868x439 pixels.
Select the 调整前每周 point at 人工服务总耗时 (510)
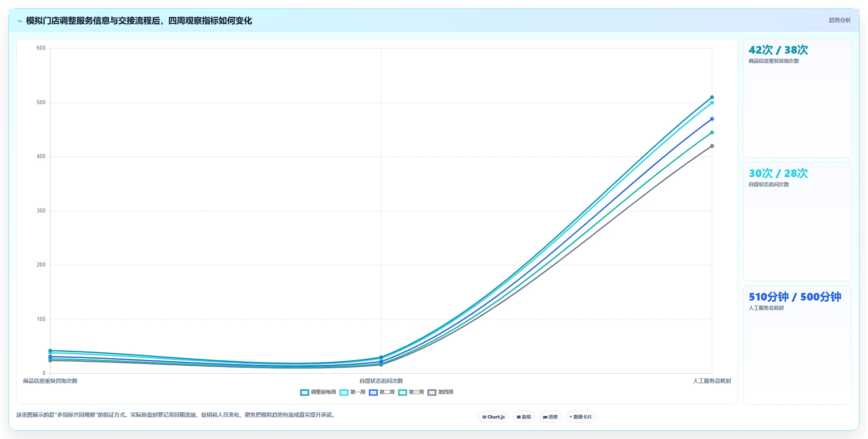pyautogui.click(x=712, y=97)
